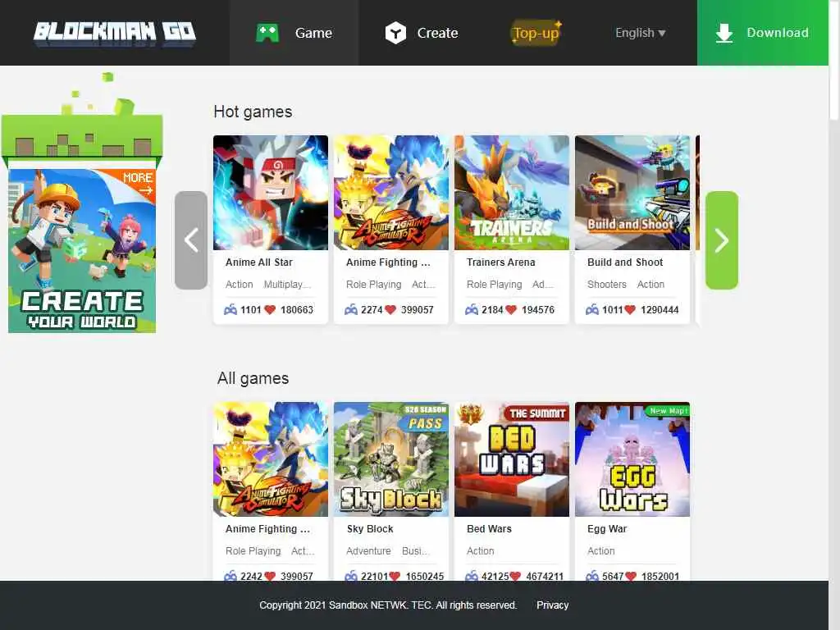Click players icon on Build and Shoot
840x630 pixels.
(x=592, y=309)
